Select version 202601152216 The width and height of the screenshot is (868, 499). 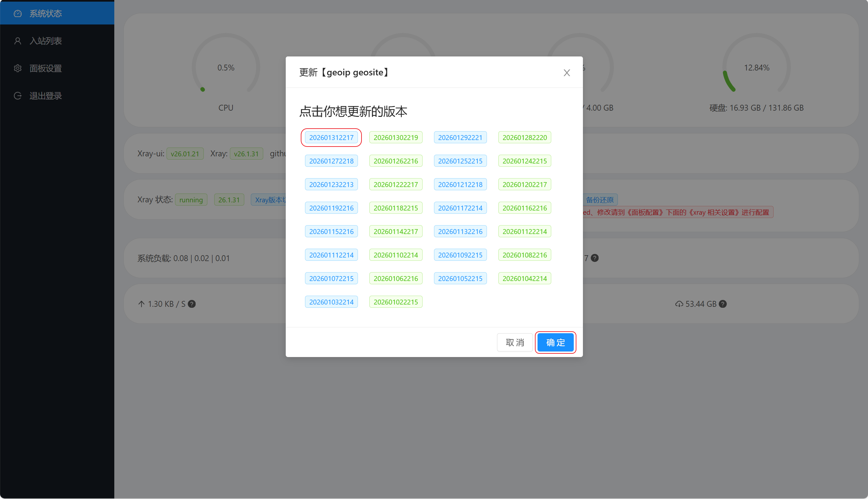click(x=331, y=231)
